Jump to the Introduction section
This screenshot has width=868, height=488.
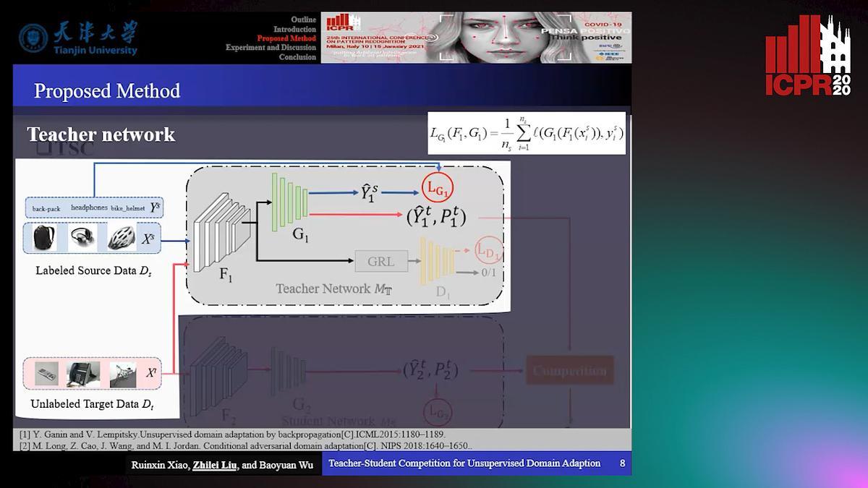coord(295,29)
